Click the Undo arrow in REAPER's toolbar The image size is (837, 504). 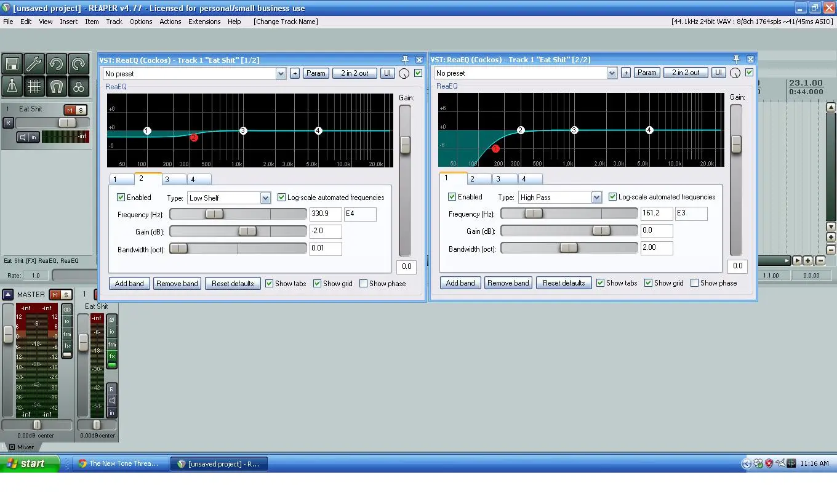56,64
